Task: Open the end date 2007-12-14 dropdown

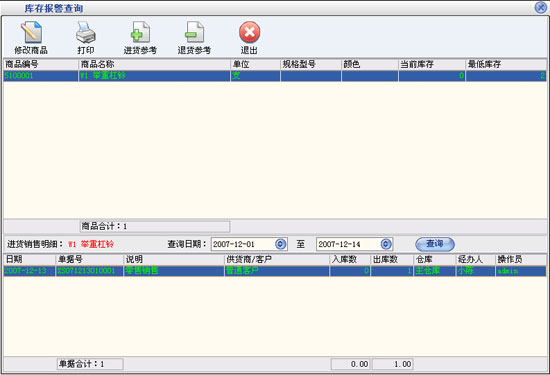Action: (386, 244)
